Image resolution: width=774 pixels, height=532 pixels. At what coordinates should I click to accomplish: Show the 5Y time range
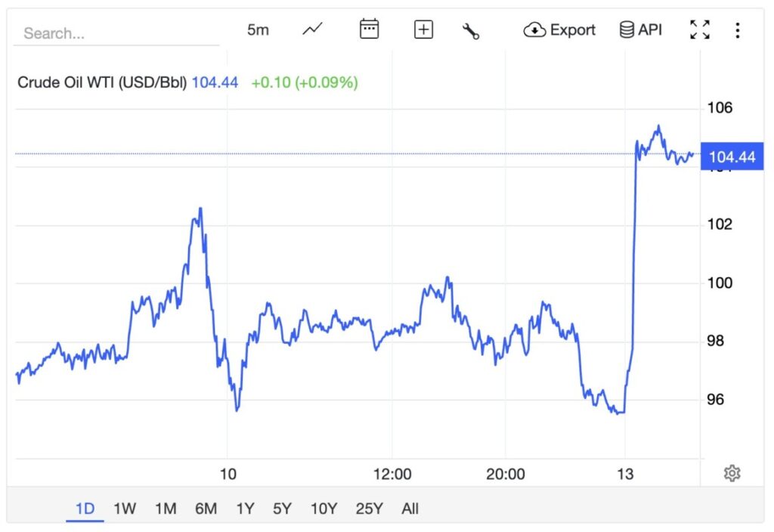282,509
